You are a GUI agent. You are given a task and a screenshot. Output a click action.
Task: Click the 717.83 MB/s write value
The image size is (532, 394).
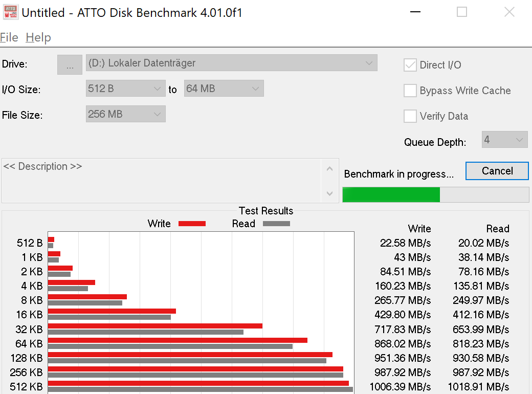pyautogui.click(x=403, y=329)
